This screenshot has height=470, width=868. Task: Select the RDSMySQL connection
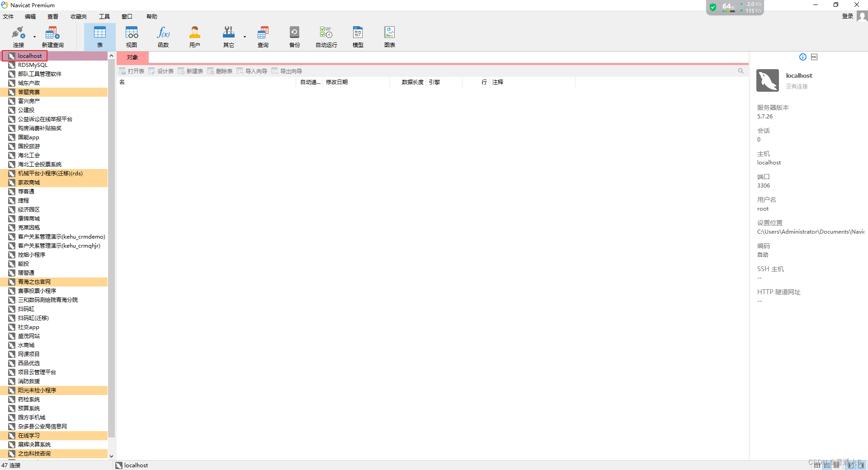click(x=54, y=65)
